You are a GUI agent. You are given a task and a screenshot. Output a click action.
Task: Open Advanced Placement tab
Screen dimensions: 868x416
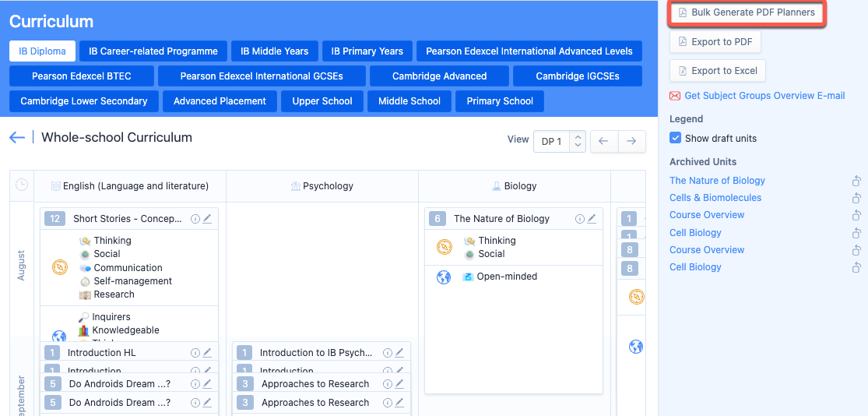click(220, 100)
